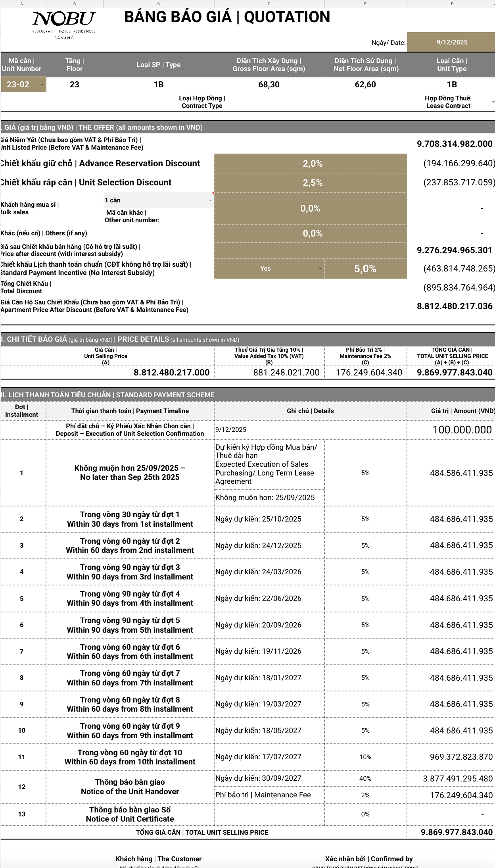Select the 0,0% Others discount cell

312,233
